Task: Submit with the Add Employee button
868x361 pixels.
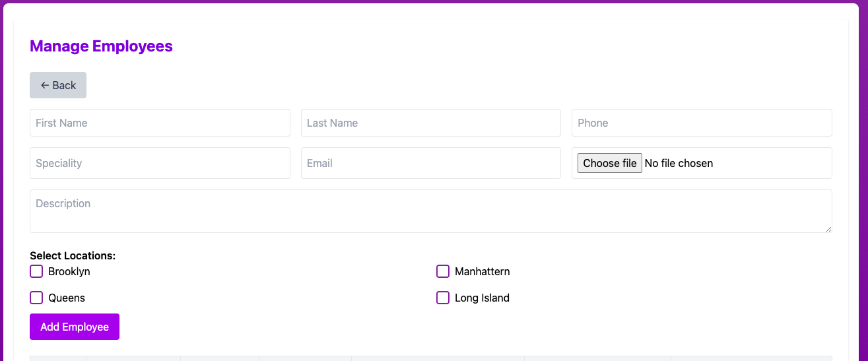Action: (x=75, y=327)
